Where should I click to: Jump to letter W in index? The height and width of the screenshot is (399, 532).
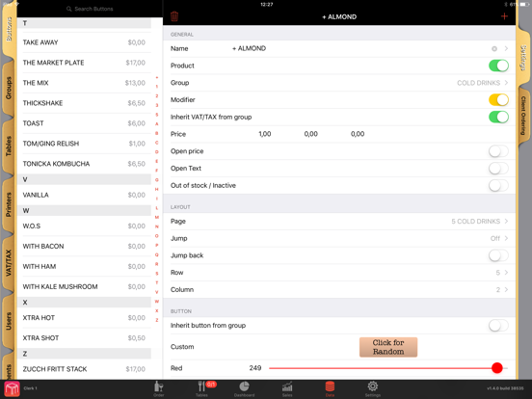click(157, 302)
